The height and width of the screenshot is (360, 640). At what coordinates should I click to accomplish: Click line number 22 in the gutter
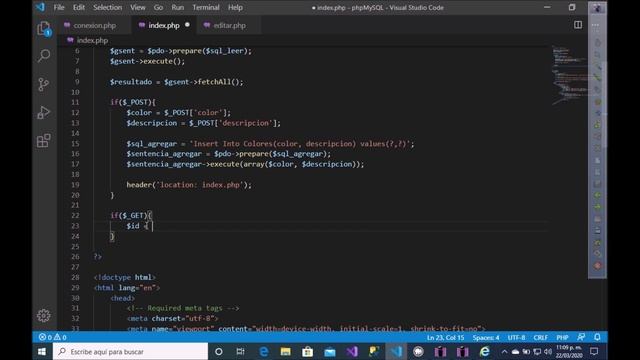click(x=75, y=216)
